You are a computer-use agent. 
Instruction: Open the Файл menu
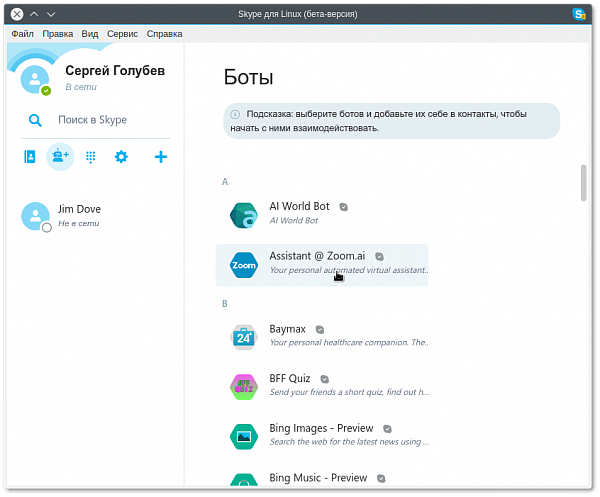pyautogui.click(x=22, y=34)
